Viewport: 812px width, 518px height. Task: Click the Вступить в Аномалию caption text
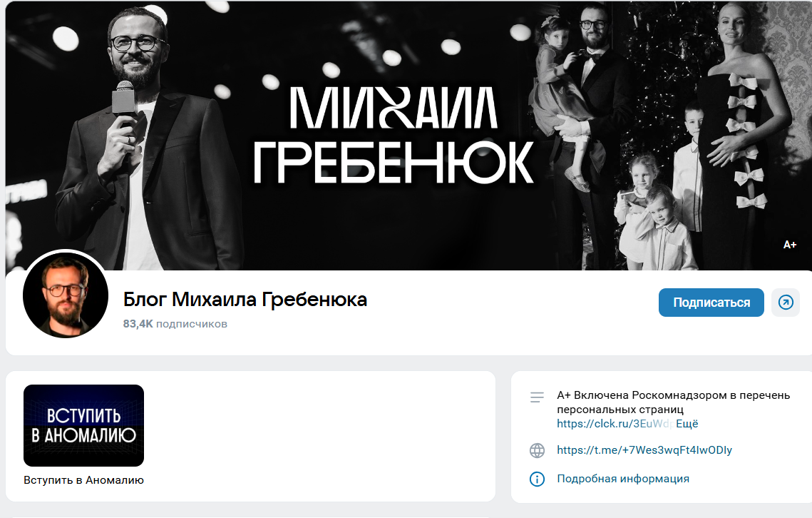coord(83,480)
